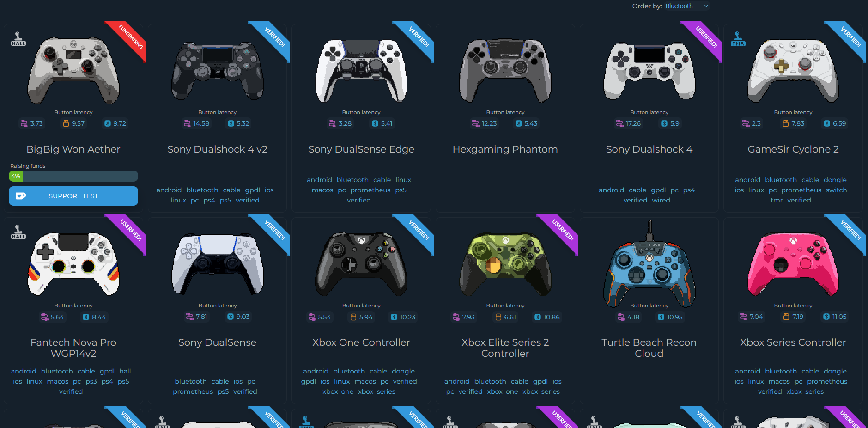Open the Hexgaming Phantom title link

coord(505,149)
